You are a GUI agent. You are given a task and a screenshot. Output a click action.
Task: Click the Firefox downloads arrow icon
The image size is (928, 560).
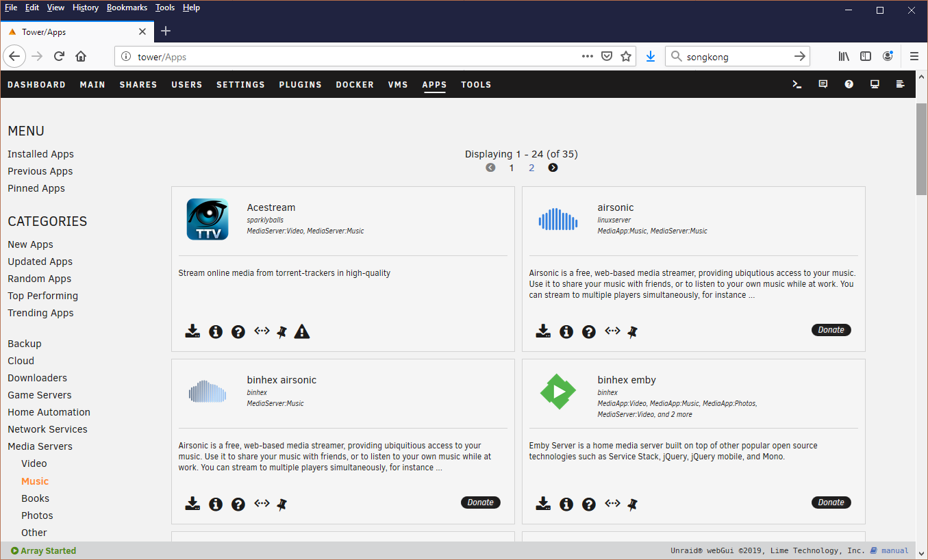coord(651,57)
